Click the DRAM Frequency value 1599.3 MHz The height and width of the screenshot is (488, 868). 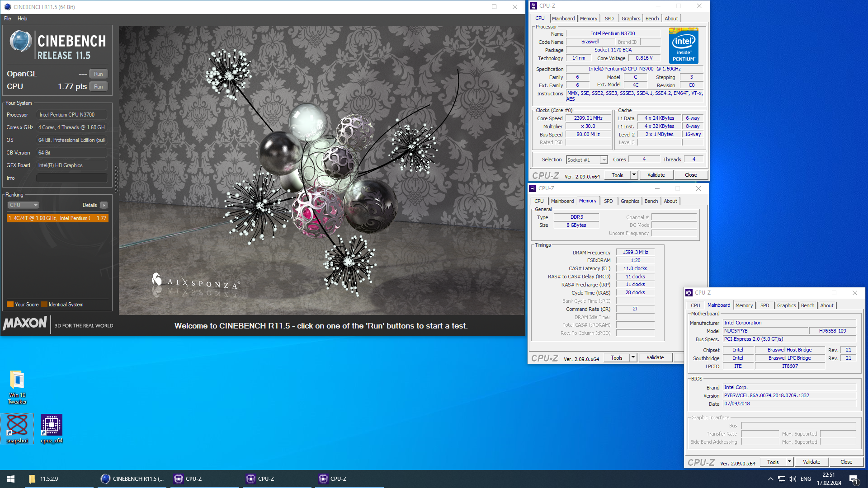(635, 252)
